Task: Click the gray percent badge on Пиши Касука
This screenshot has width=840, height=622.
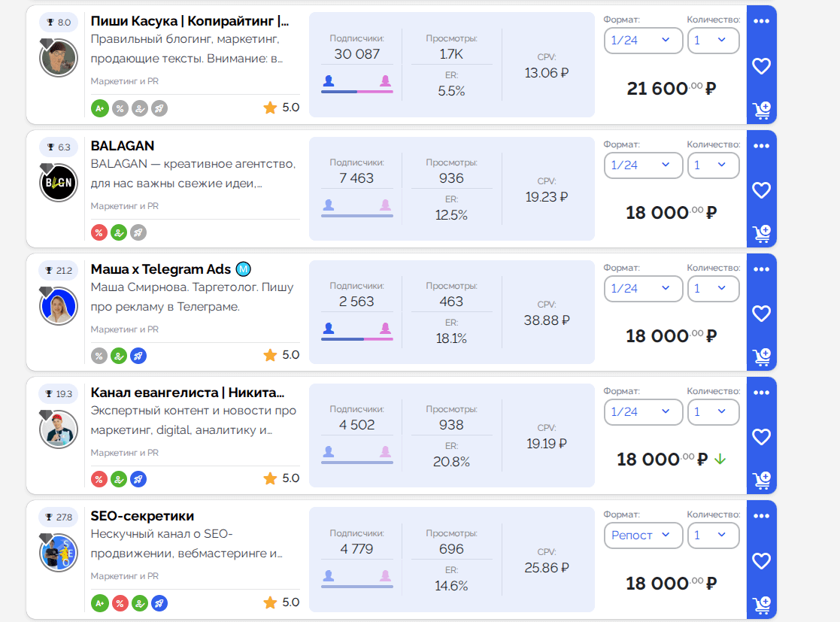Action: [x=120, y=109]
